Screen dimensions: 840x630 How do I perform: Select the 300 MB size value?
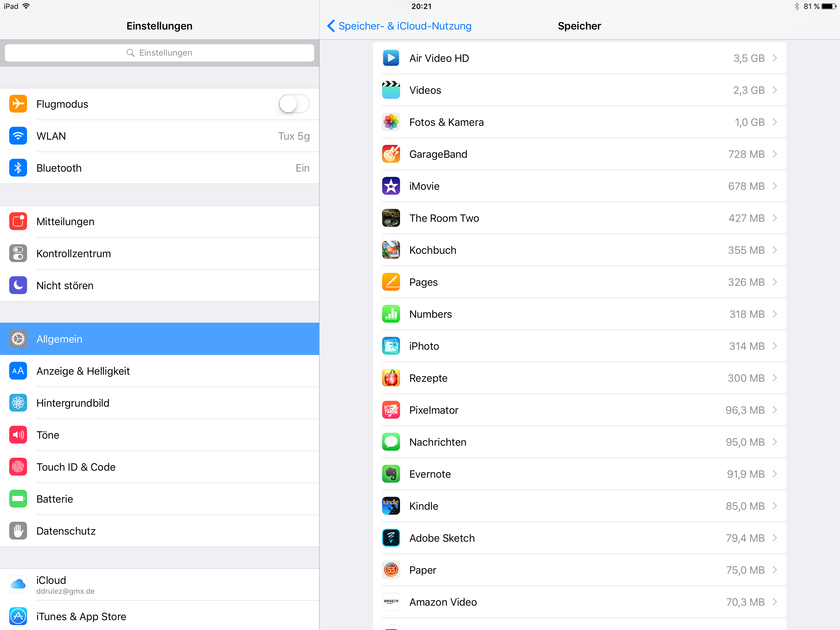[x=746, y=378]
